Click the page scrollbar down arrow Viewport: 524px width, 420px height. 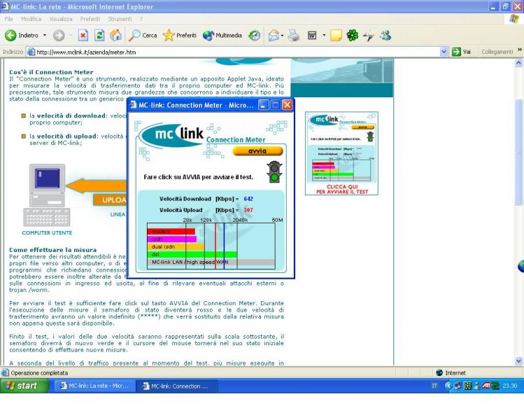coord(518,360)
